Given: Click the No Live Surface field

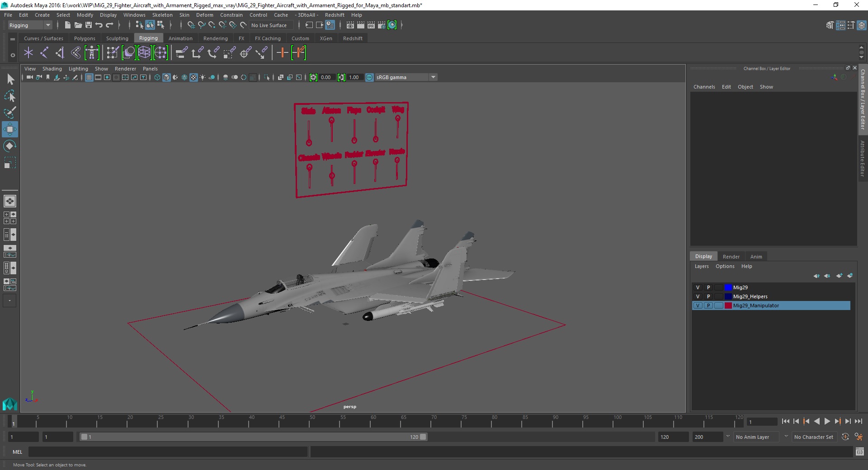Looking at the screenshot, I should pos(271,25).
